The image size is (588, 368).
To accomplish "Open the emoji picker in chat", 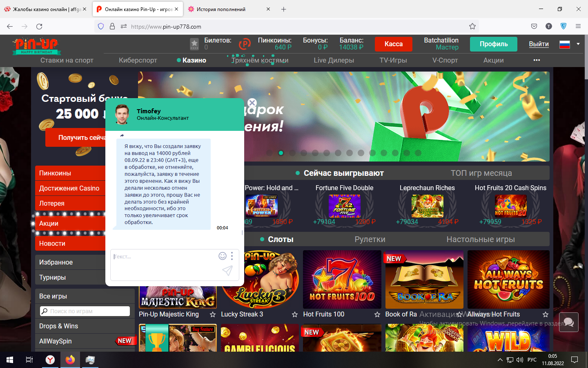I will 223,256.
